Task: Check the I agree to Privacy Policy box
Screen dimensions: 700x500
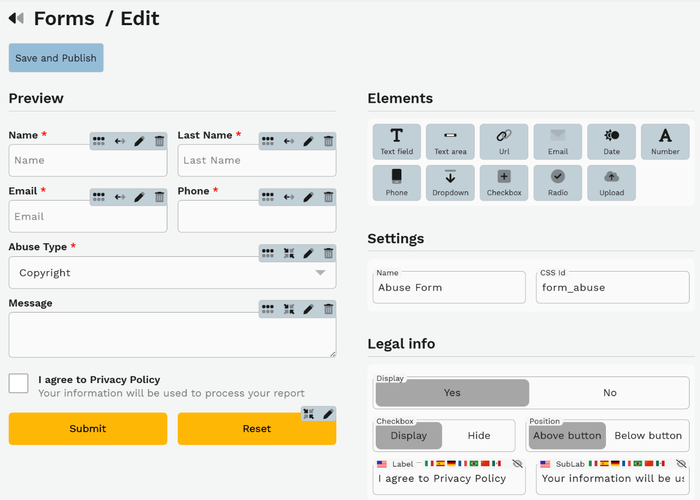Action: pos(18,383)
